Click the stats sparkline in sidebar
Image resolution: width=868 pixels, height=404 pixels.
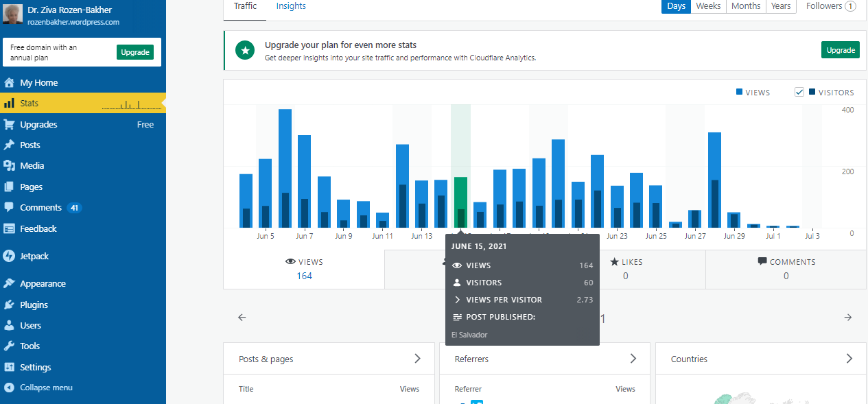[x=130, y=104]
